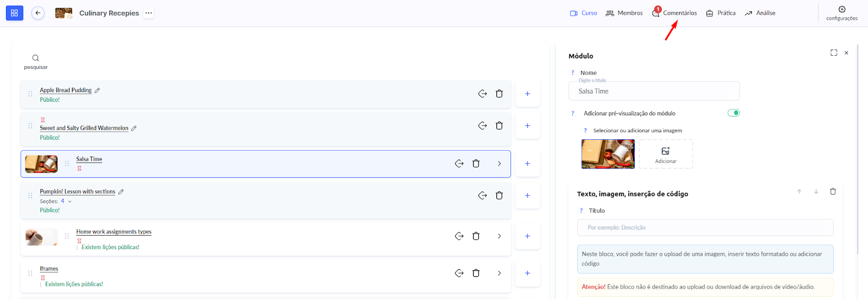Click the move icon for Salsa Time
Screen dimensions: 868x299
pyautogui.click(x=459, y=164)
